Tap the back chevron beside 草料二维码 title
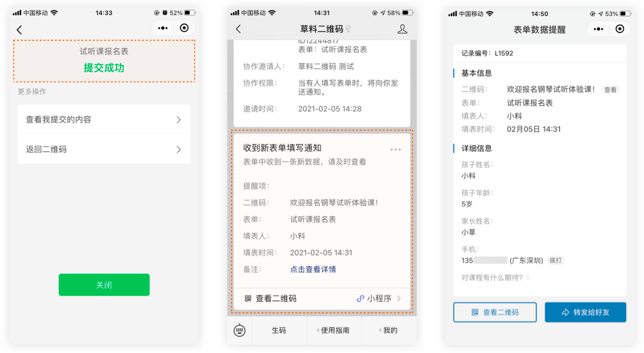The image size is (644, 353). pyautogui.click(x=238, y=29)
